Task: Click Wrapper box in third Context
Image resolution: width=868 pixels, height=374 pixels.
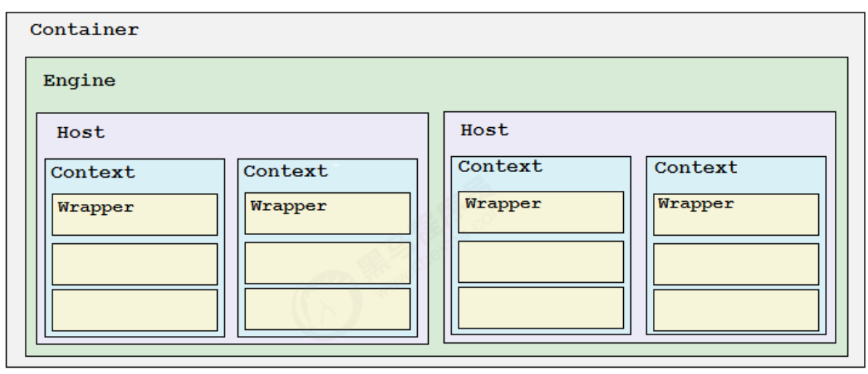Action: click(541, 212)
